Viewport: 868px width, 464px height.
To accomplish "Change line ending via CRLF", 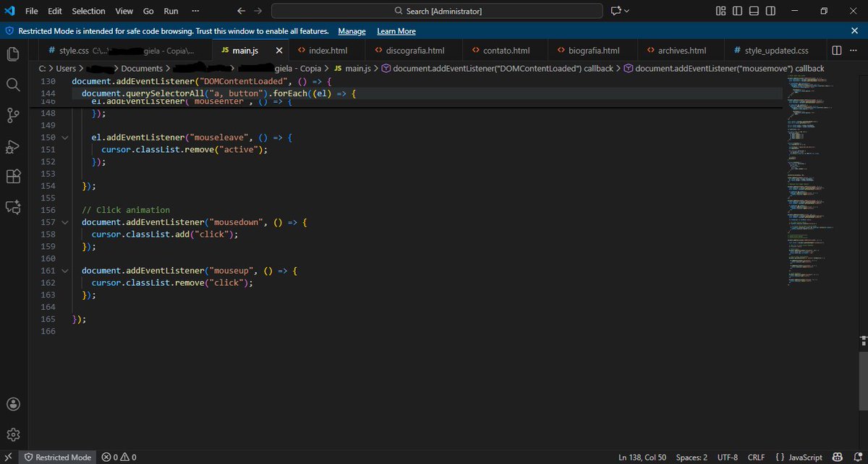I will pos(756,457).
